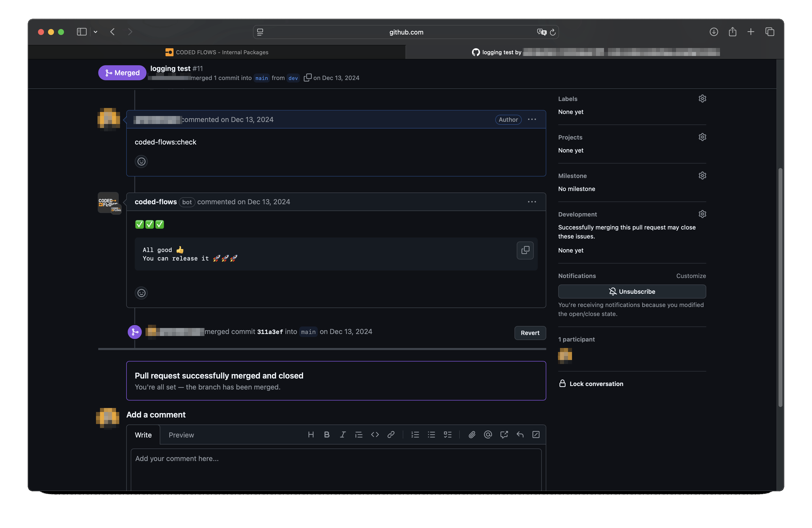Click the Italic formatting icon

point(342,434)
